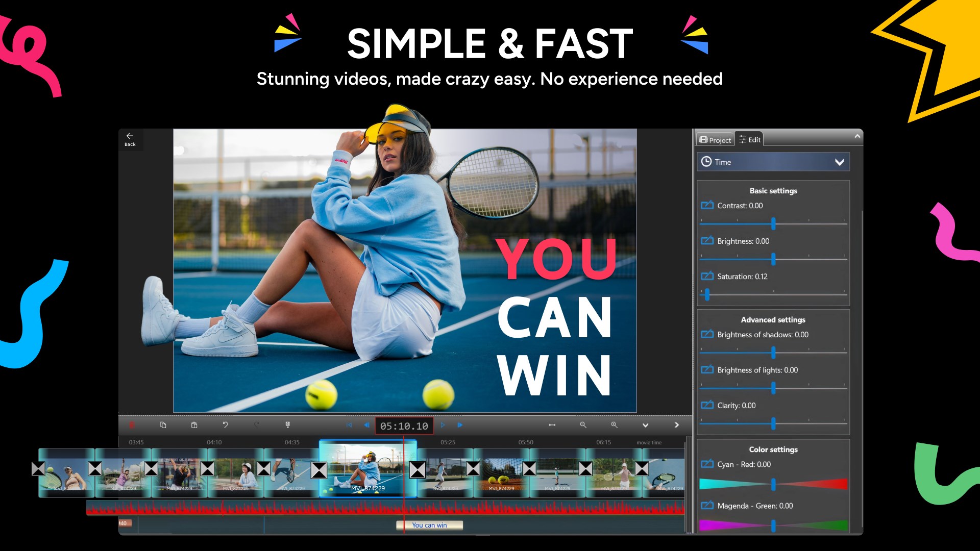The height and width of the screenshot is (551, 980).
Task: Go back using the Back arrow
Action: (130, 139)
